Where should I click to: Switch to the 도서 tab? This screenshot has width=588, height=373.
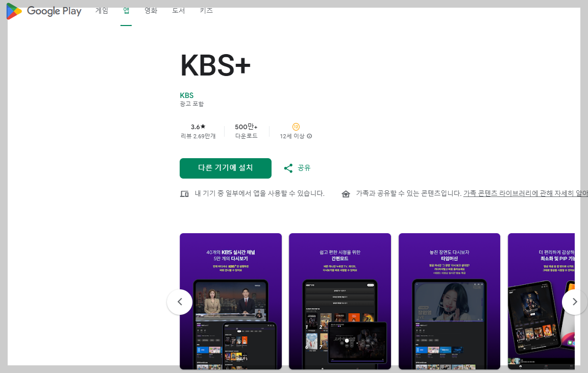(179, 11)
